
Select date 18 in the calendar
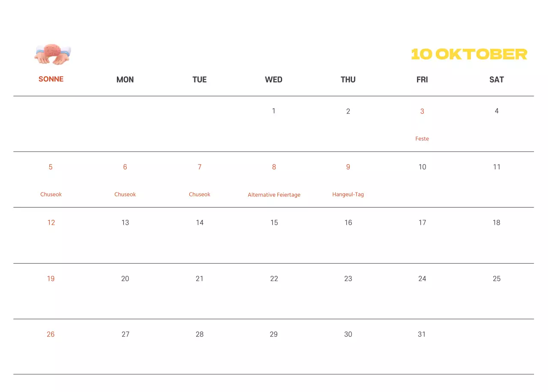point(497,223)
